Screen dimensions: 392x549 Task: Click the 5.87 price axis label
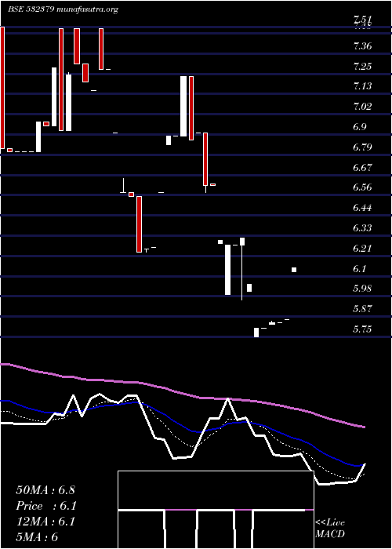coord(362,309)
